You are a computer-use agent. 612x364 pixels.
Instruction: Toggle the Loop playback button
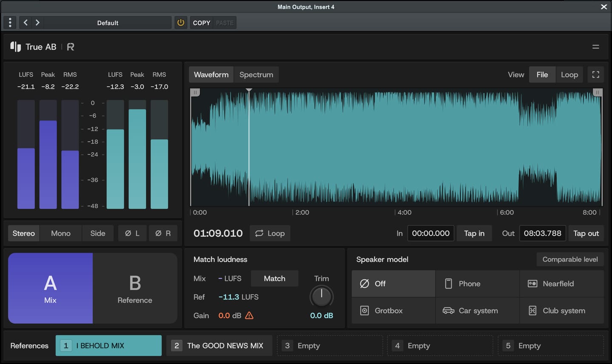tap(270, 233)
